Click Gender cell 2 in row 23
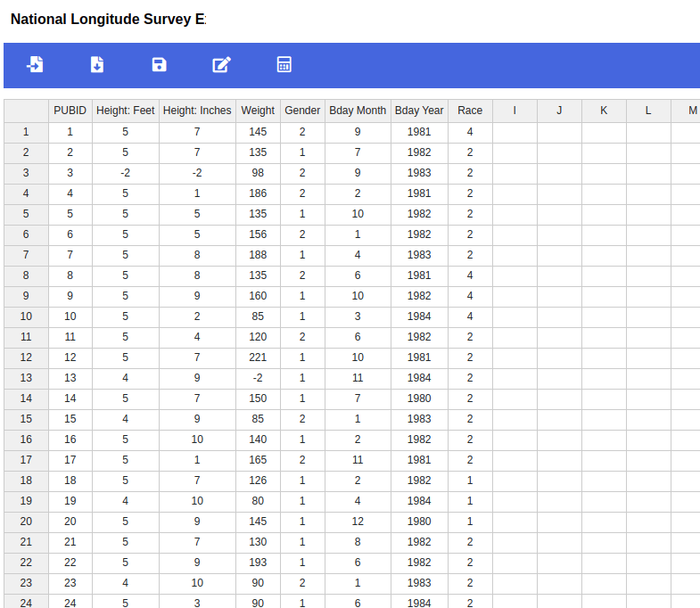700x608 pixels. click(x=302, y=583)
